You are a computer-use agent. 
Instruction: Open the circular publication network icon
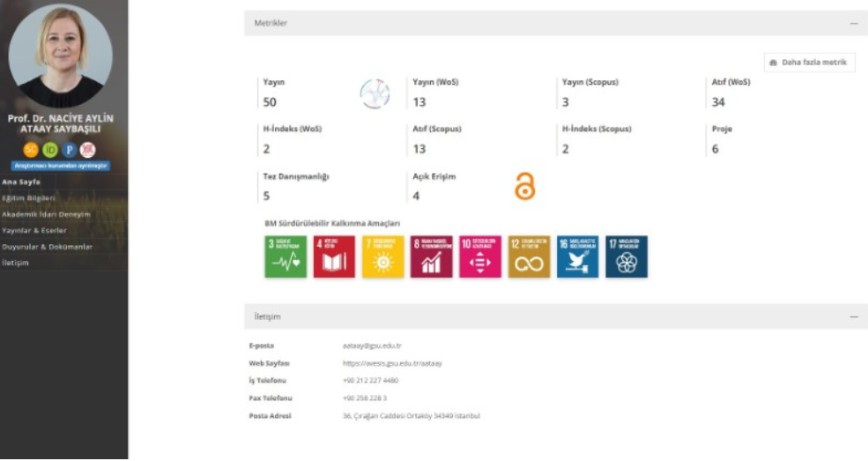[375, 93]
